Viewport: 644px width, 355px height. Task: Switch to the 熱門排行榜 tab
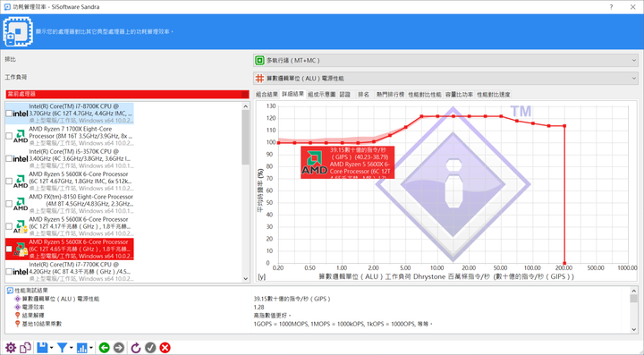[390, 95]
